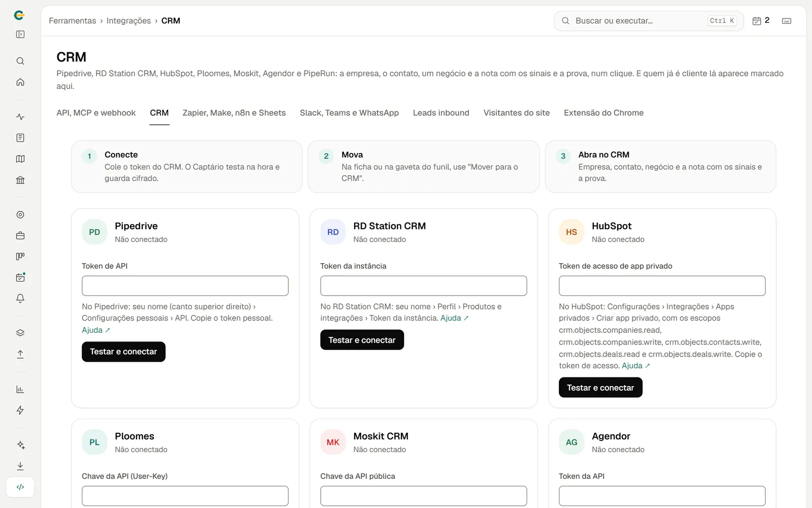
Task: Open the briefcase sidebar icon
Action: (x=20, y=236)
